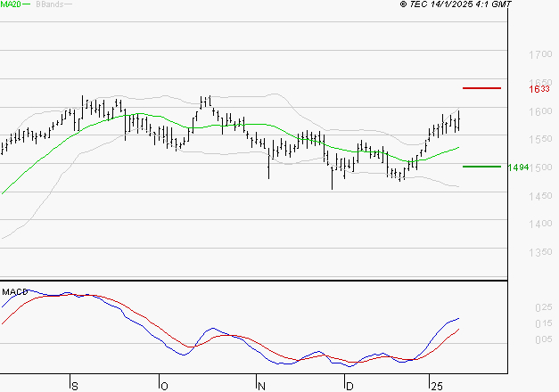Click the red 1633 price label
The height and width of the screenshot is (392, 559).
pos(539,89)
